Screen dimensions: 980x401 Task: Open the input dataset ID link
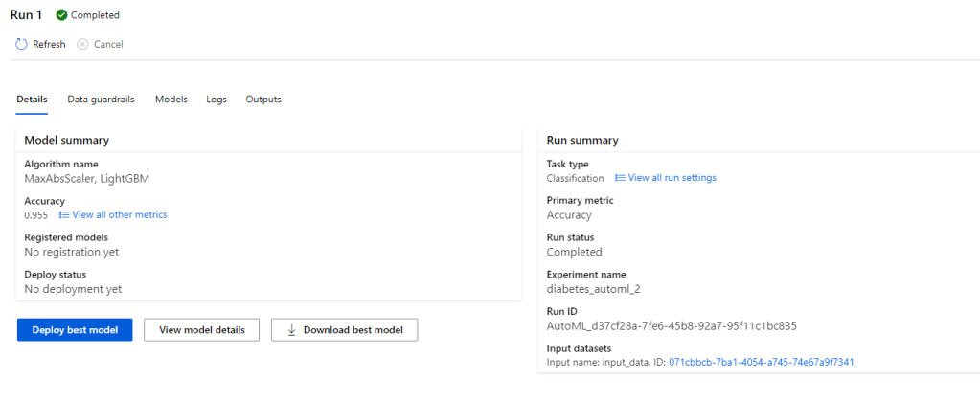coord(762,362)
